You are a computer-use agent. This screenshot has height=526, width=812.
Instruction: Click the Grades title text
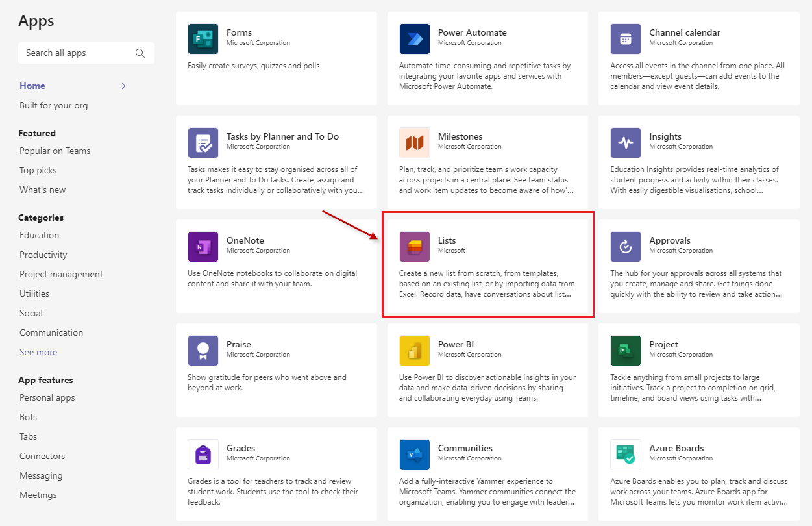(241, 448)
